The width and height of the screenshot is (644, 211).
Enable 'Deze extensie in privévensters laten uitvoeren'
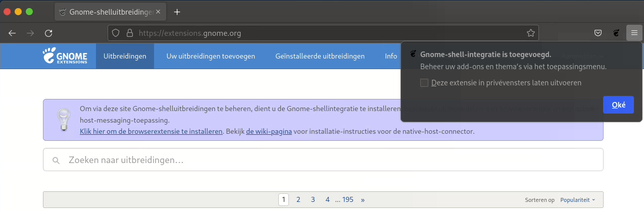coord(424,82)
